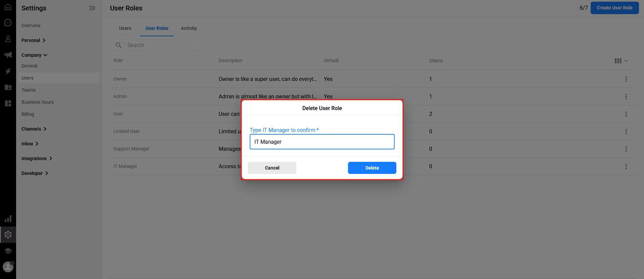Expand the Channels settings section
Viewport: 644px width, 279px height.
(x=34, y=129)
